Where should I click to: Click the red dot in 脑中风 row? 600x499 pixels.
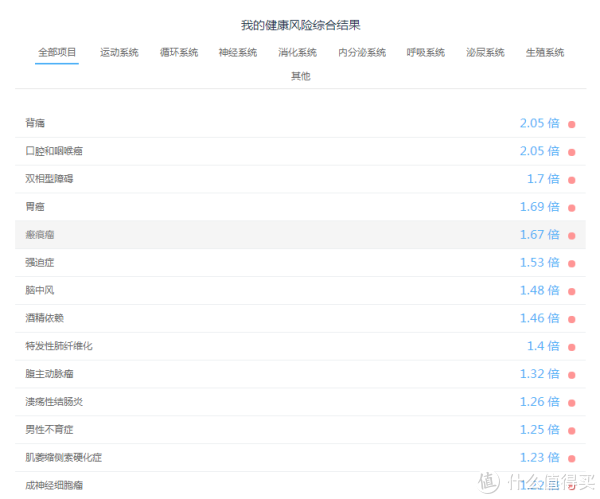pos(571,292)
